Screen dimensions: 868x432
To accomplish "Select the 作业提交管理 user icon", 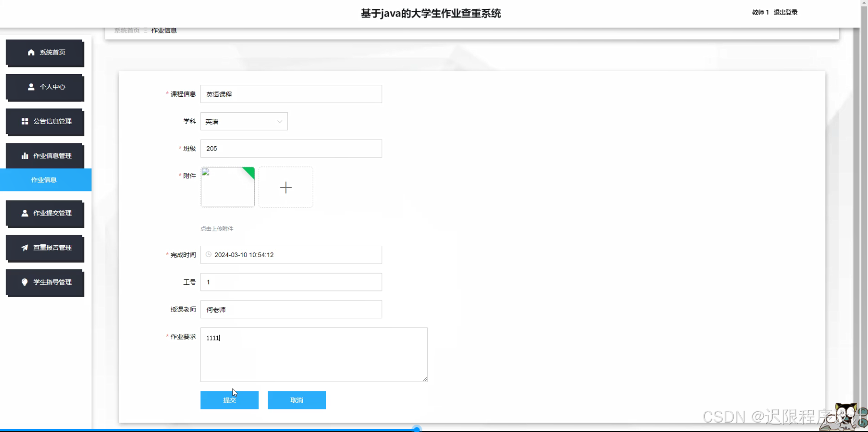I will [x=25, y=213].
